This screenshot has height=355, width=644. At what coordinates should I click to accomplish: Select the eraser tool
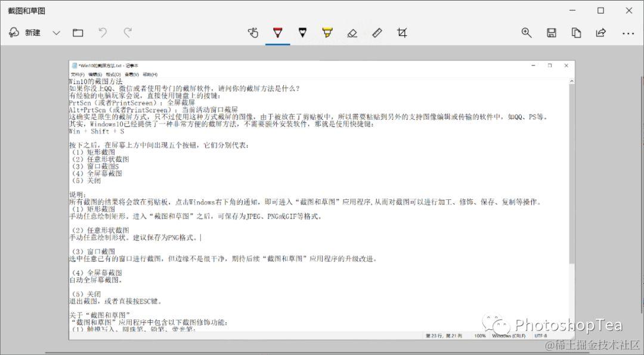[x=352, y=33]
